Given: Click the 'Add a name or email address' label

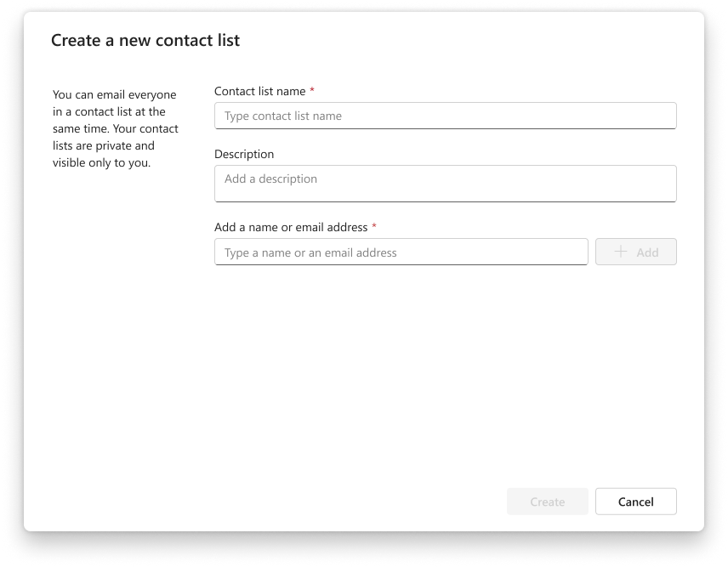Looking at the screenshot, I should (x=291, y=228).
